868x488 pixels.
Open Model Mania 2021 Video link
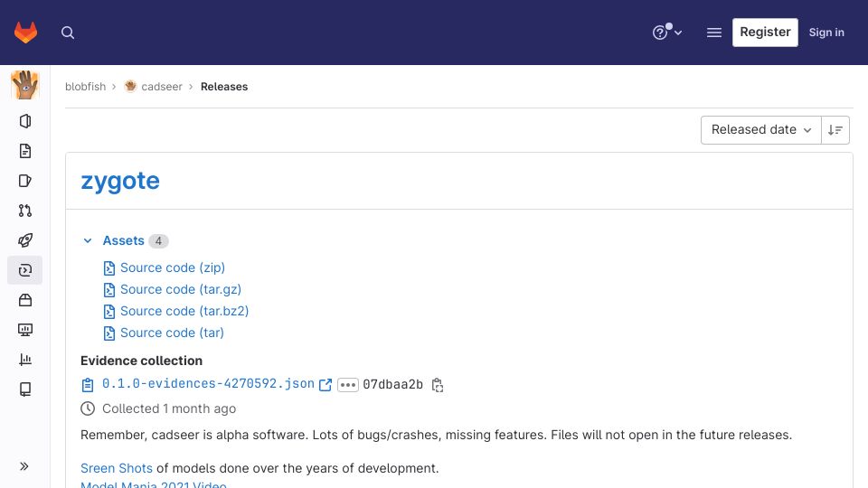(154, 484)
